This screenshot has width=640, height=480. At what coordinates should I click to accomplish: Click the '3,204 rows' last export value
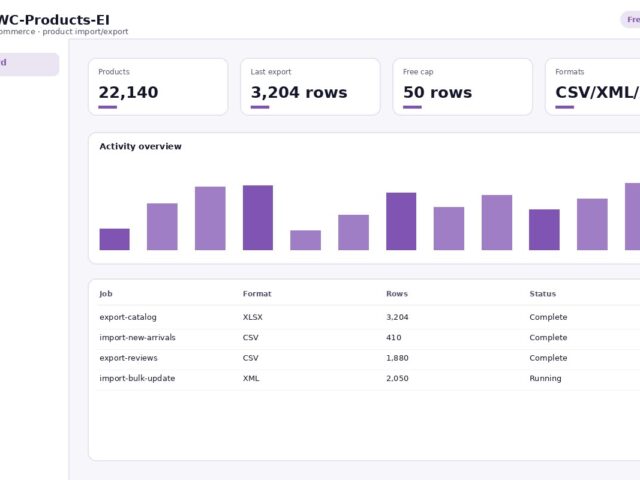(299, 93)
